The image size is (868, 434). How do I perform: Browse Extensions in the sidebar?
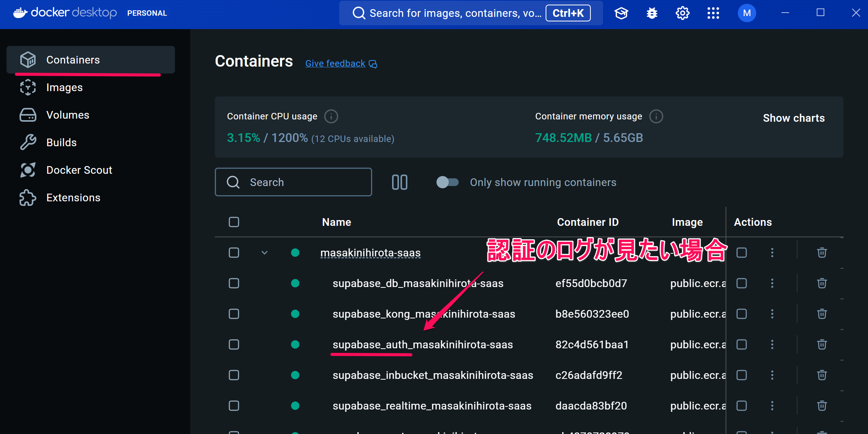(74, 197)
